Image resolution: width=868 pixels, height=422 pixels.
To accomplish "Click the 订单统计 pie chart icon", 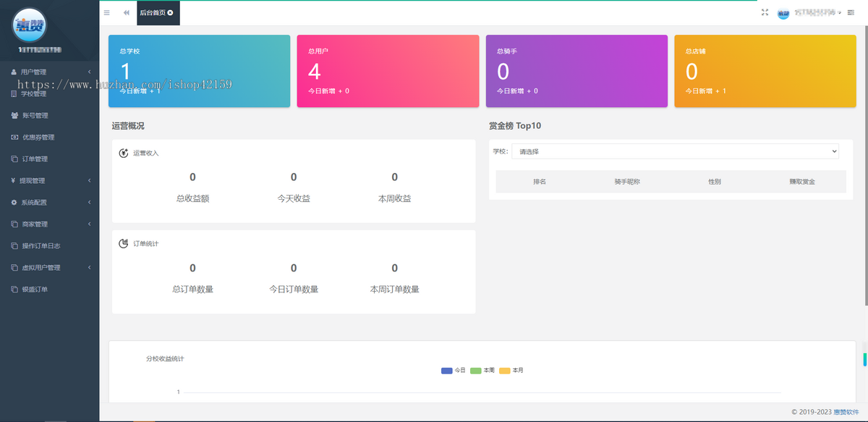I will pos(124,243).
